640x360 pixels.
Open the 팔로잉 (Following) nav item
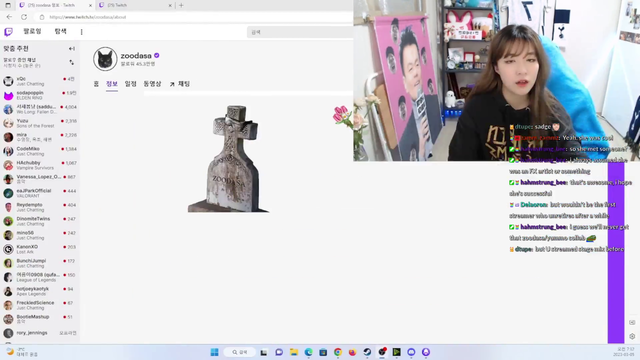[x=32, y=31]
